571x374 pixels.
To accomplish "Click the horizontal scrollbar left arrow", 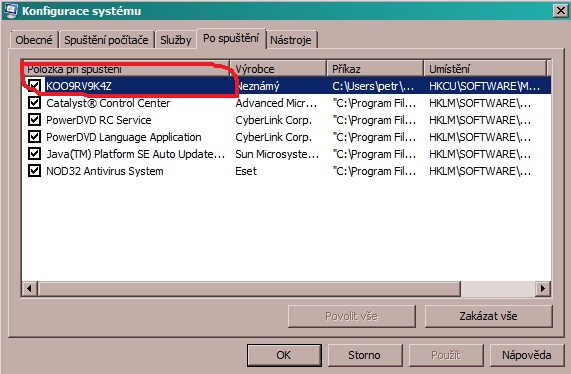I will pyautogui.click(x=29, y=289).
